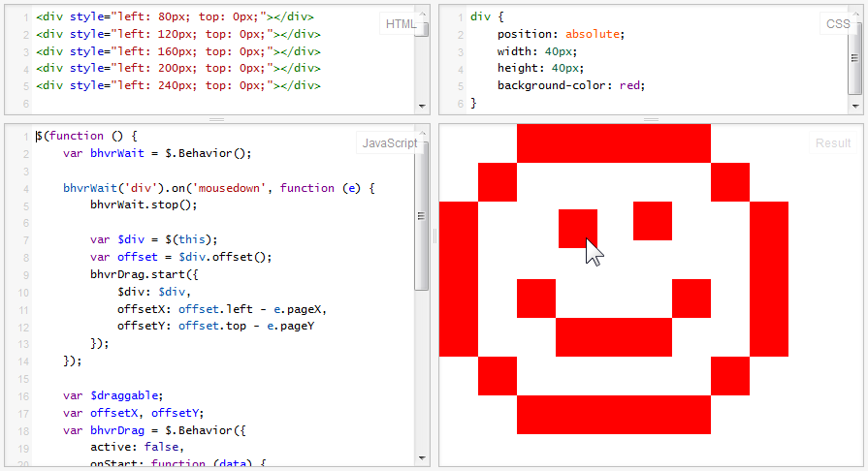Click the lower-left corner red square of face
Viewport: 868px width, 471px height.
click(498, 376)
